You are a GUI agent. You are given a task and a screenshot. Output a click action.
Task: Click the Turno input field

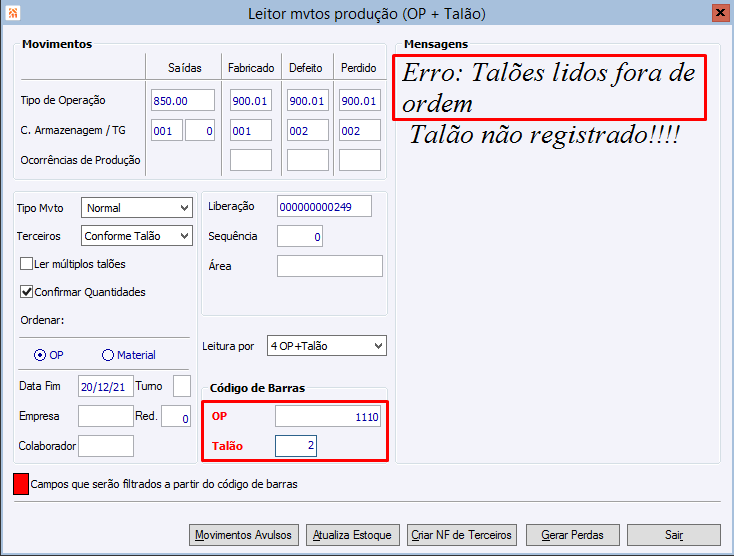(182, 386)
